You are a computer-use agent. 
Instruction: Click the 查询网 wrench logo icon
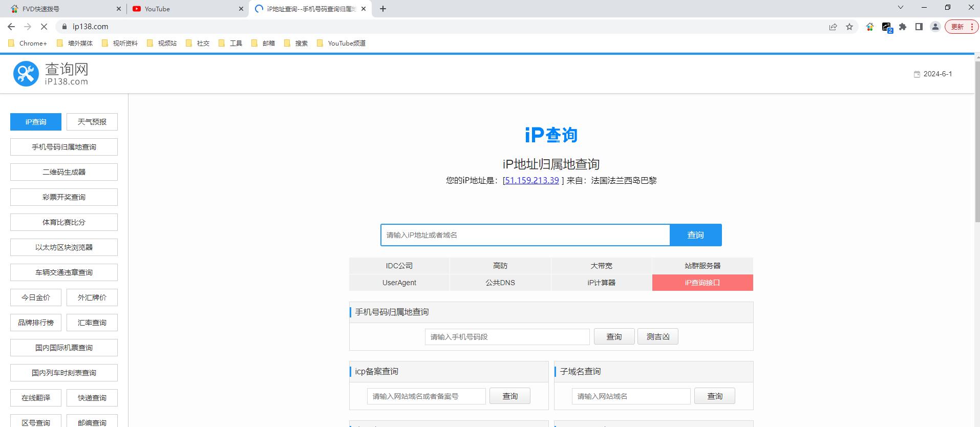click(26, 74)
